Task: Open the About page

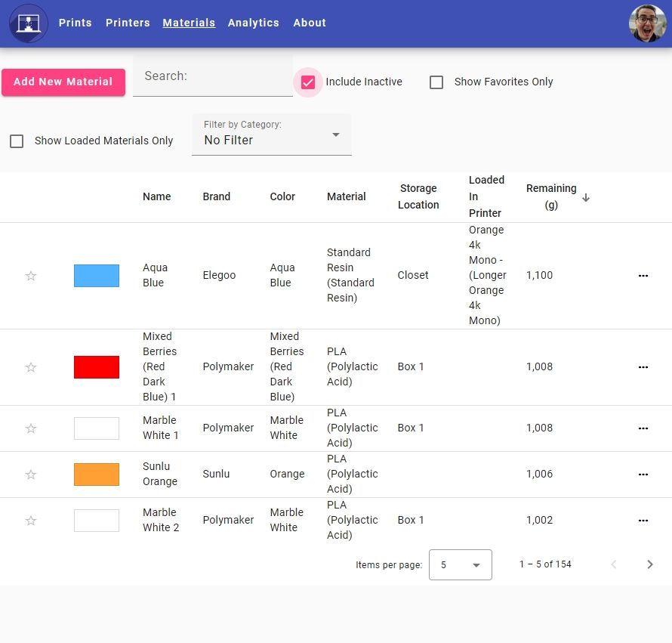Action: pyautogui.click(x=310, y=23)
